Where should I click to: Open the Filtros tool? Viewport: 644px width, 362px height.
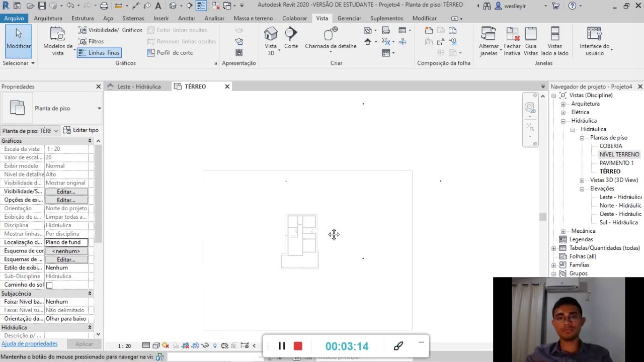coord(91,41)
